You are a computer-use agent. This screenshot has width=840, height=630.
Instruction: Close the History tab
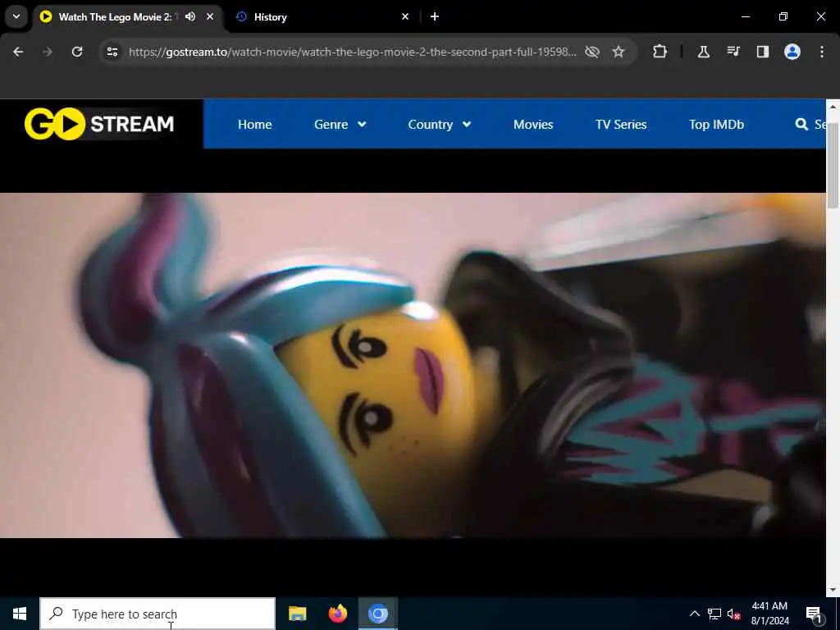point(405,16)
